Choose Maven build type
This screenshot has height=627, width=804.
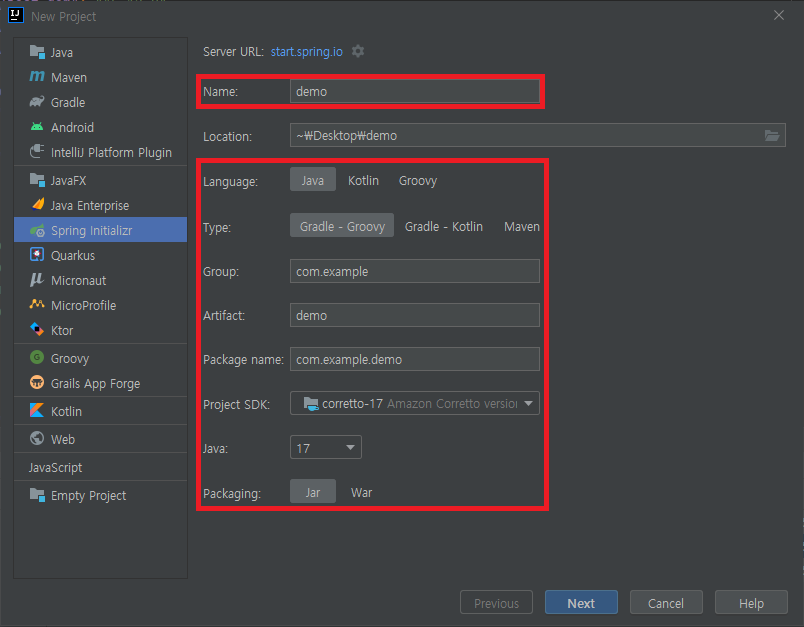521,226
